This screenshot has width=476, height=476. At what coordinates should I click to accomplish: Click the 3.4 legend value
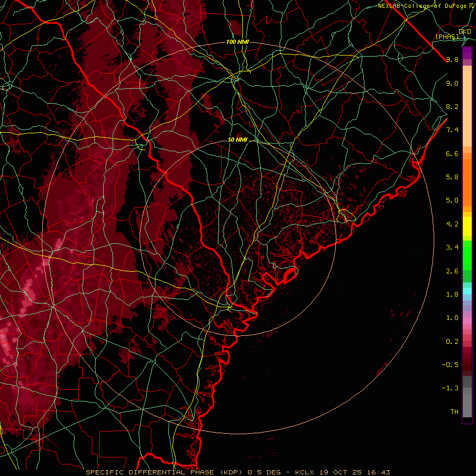click(452, 248)
